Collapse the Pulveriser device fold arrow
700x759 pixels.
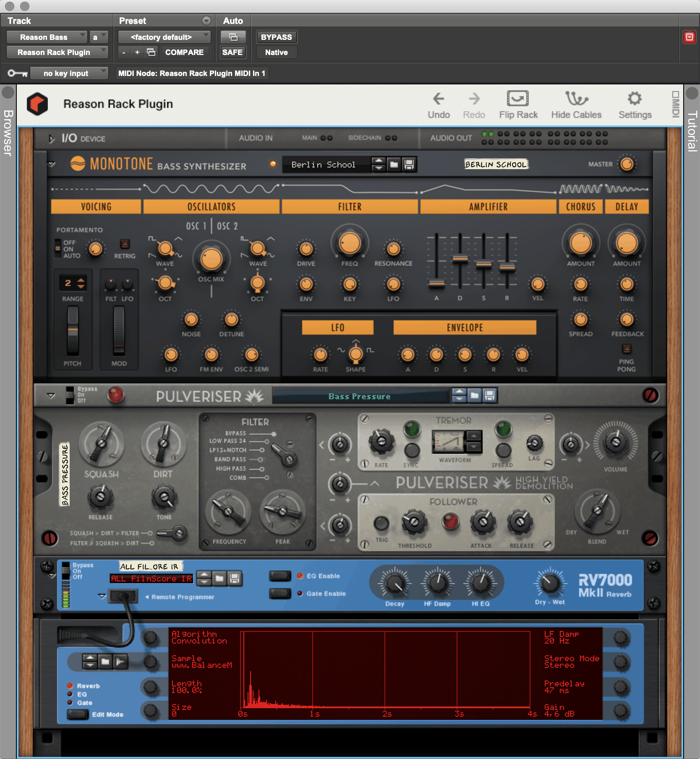coord(51,395)
